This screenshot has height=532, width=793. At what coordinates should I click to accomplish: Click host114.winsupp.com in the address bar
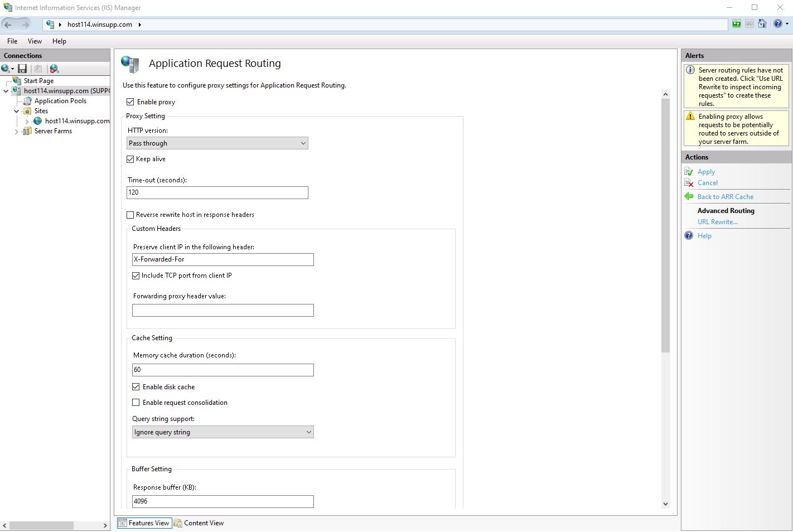pos(100,25)
